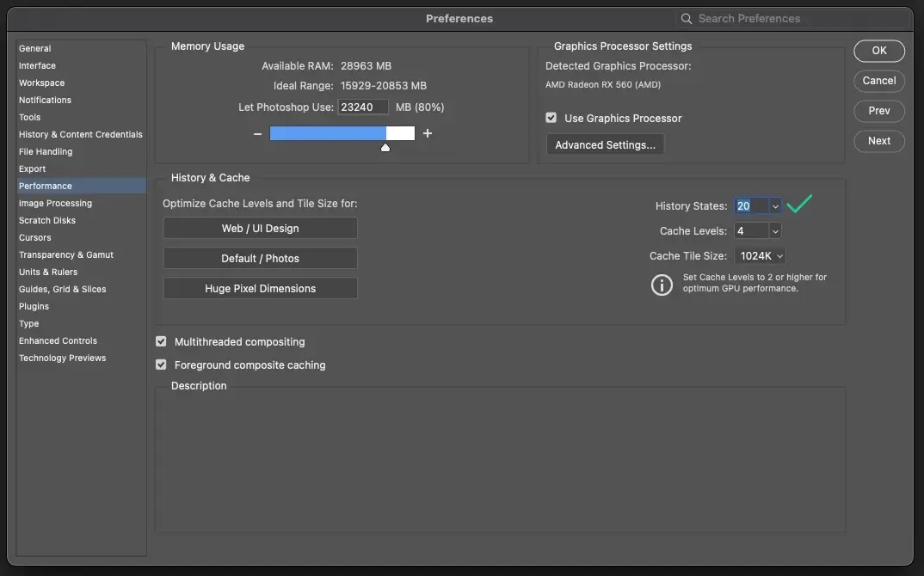
Task: Click the Cache Levels value field
Action: [x=752, y=231]
